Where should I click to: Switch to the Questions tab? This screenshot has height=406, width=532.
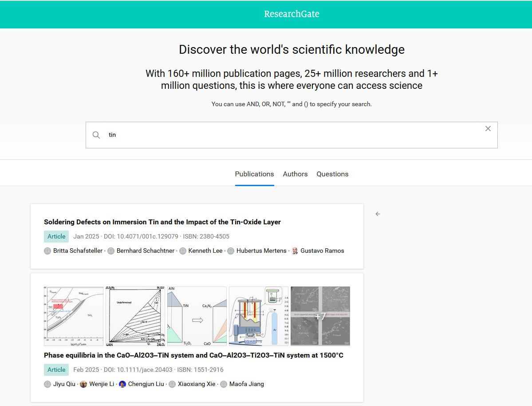(332, 174)
